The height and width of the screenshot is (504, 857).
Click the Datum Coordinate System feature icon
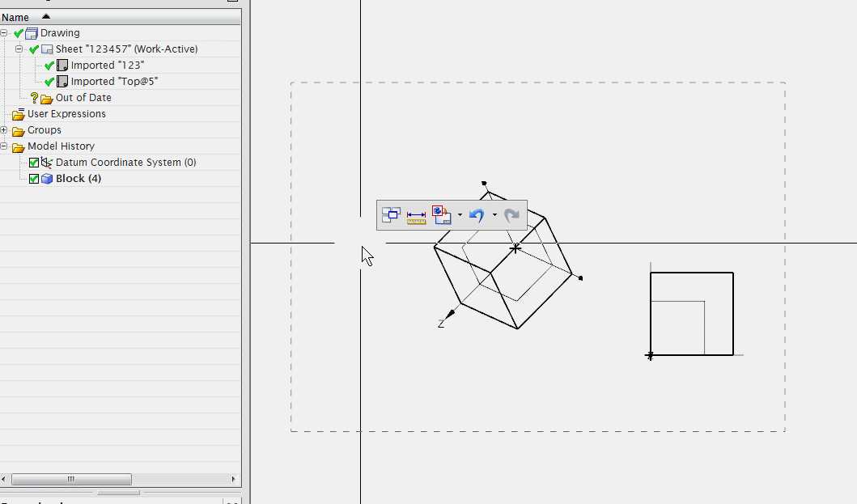pyautogui.click(x=47, y=163)
